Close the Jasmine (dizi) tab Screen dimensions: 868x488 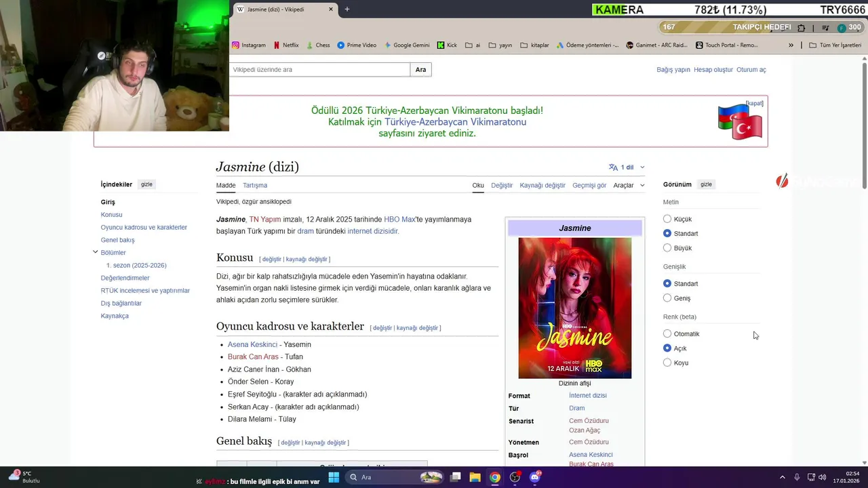[x=331, y=9]
